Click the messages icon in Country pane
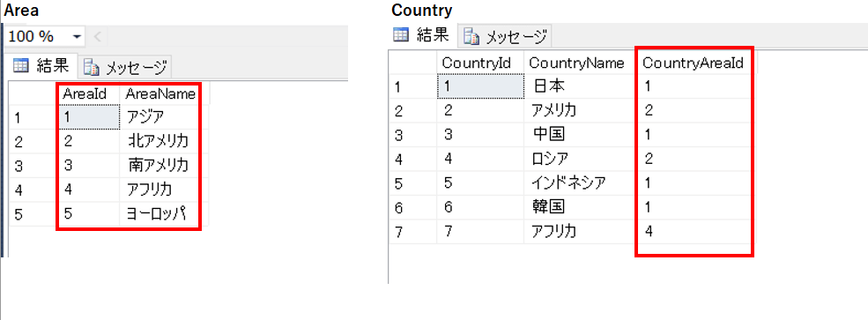Screen dimensions: 868x320 coord(471,36)
